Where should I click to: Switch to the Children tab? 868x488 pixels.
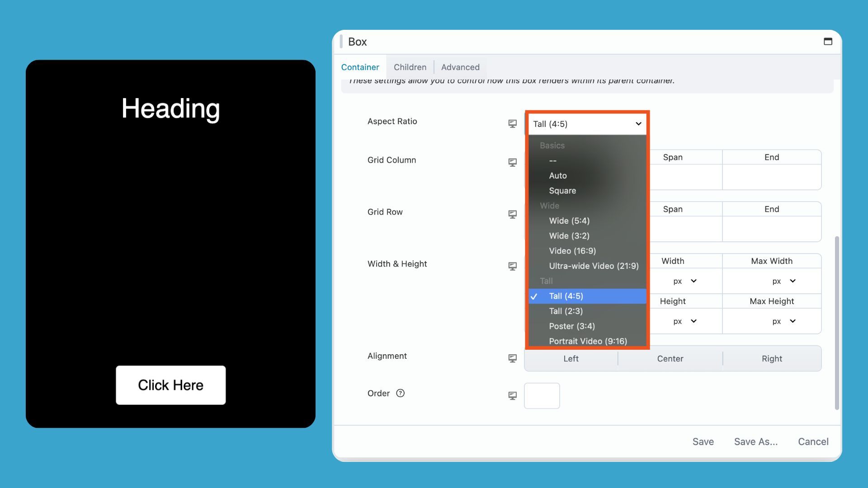pyautogui.click(x=410, y=67)
